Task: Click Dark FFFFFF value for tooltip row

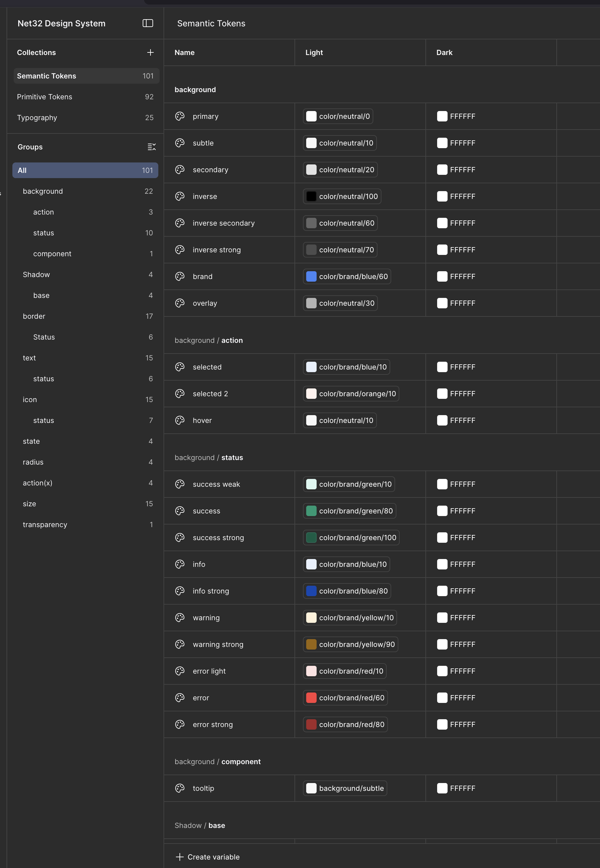Action: click(x=456, y=788)
